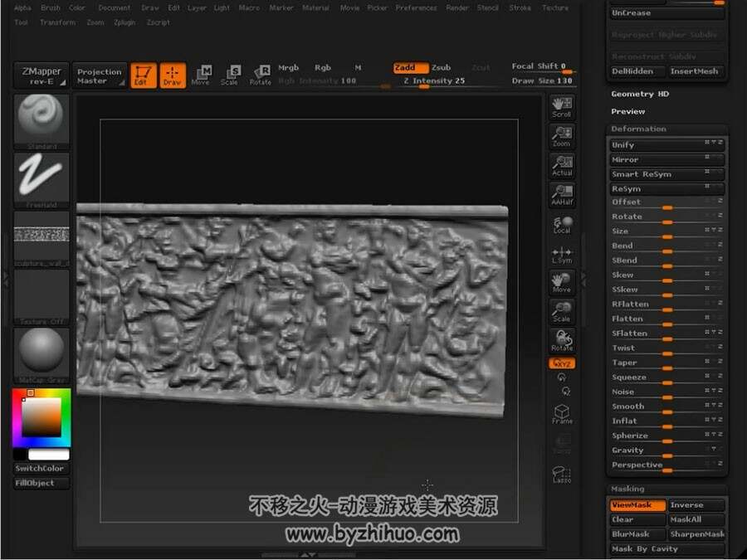Open the Document menu

(115, 8)
